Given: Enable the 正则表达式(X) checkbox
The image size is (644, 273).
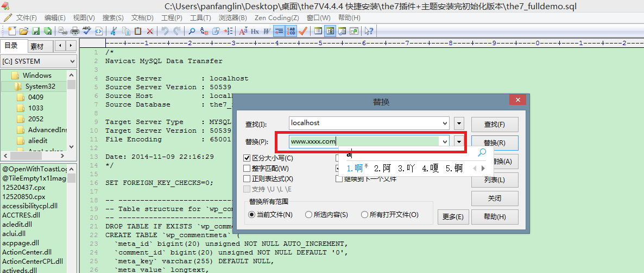Looking at the screenshot, I should [x=247, y=179].
